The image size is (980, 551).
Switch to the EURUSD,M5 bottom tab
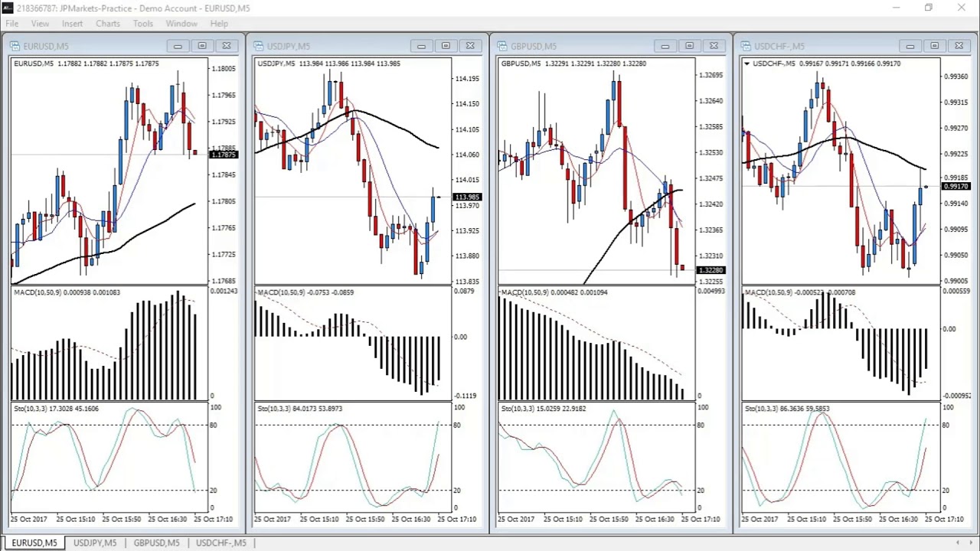(34, 543)
